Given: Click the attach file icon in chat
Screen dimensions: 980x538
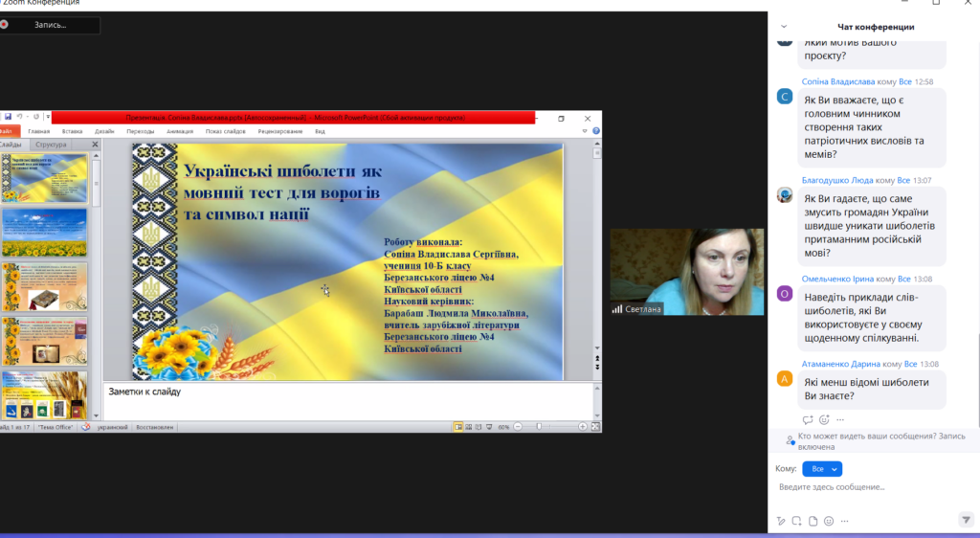Looking at the screenshot, I should click(813, 521).
